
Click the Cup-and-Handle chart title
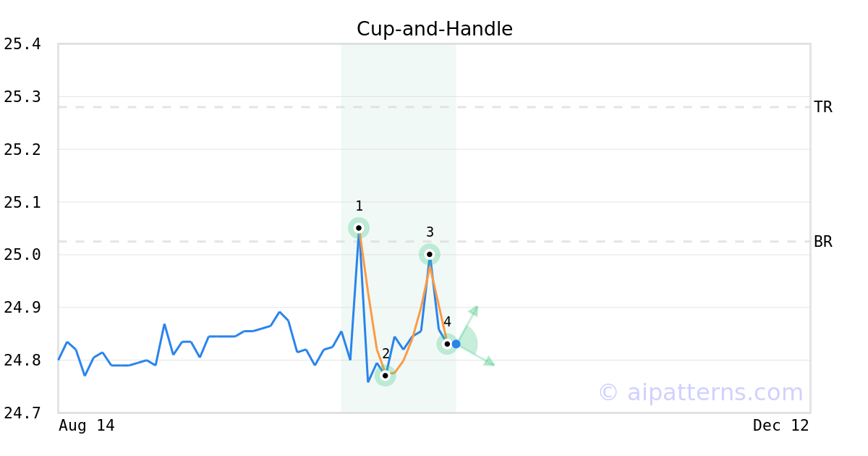[x=434, y=29]
